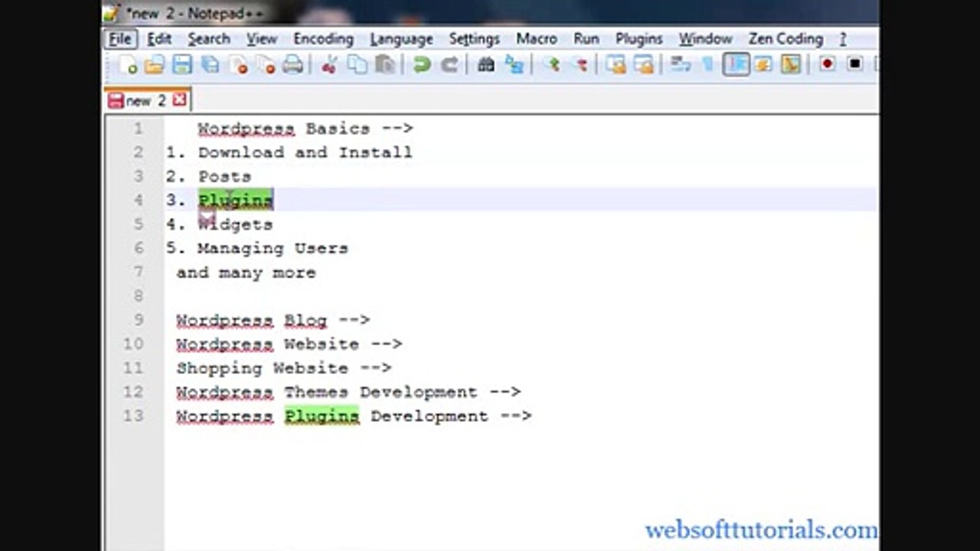Open the Macro menu
The height and width of the screenshot is (551, 980).
click(x=537, y=39)
